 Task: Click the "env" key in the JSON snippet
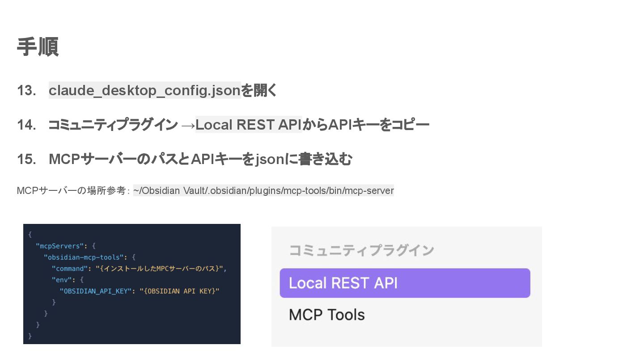[x=62, y=280]
